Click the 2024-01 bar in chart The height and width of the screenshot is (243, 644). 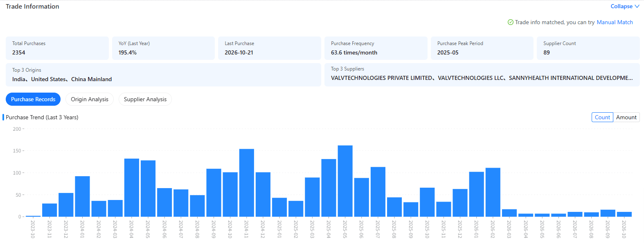click(x=82, y=196)
